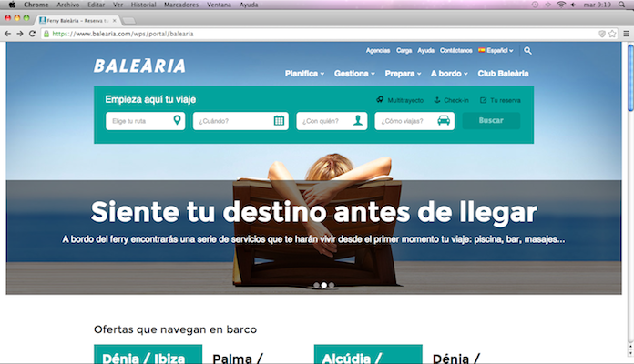
Task: Click the ¿Cómo viajas? field
Action: coord(414,121)
